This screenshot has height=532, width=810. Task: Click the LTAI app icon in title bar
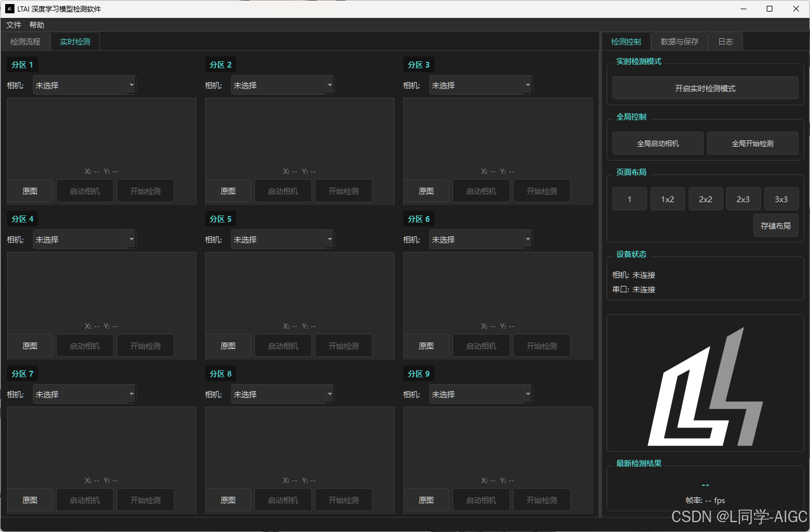click(x=9, y=9)
